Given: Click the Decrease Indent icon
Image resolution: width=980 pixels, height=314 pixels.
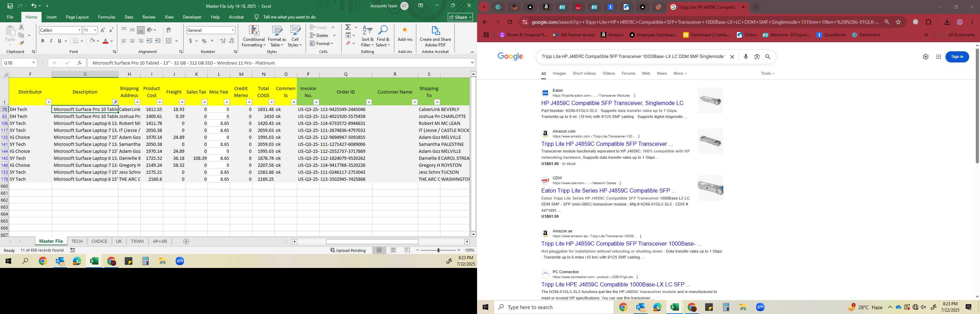Looking at the screenshot, I should coord(149,41).
